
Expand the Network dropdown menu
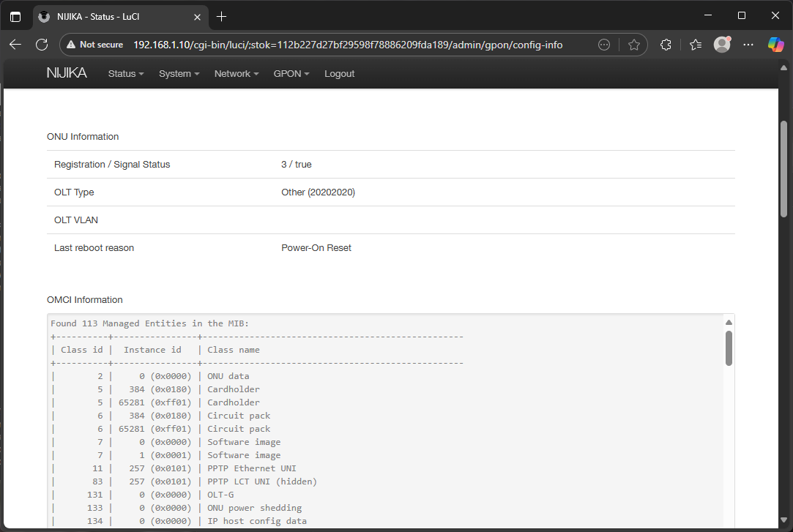(x=237, y=74)
